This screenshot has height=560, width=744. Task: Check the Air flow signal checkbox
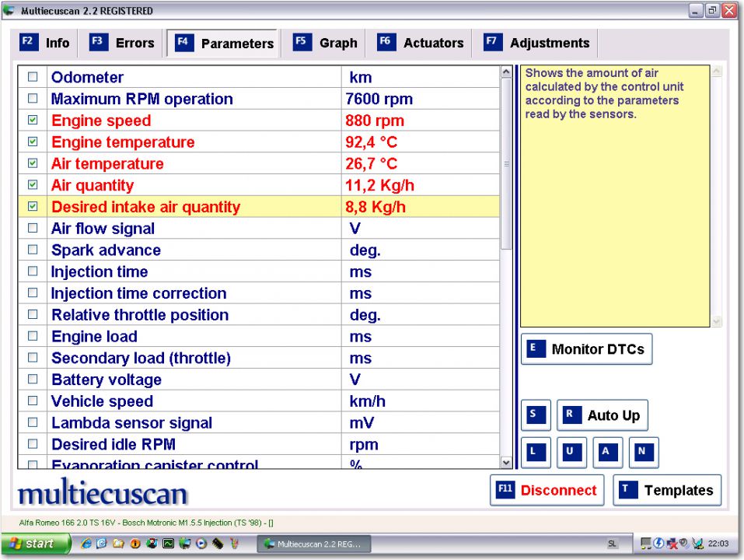33,228
